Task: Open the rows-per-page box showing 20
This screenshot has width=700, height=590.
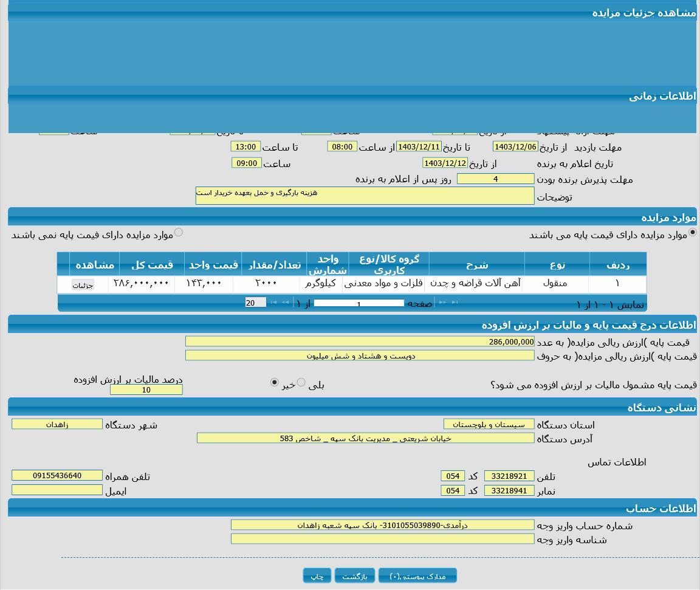Action: tap(255, 303)
